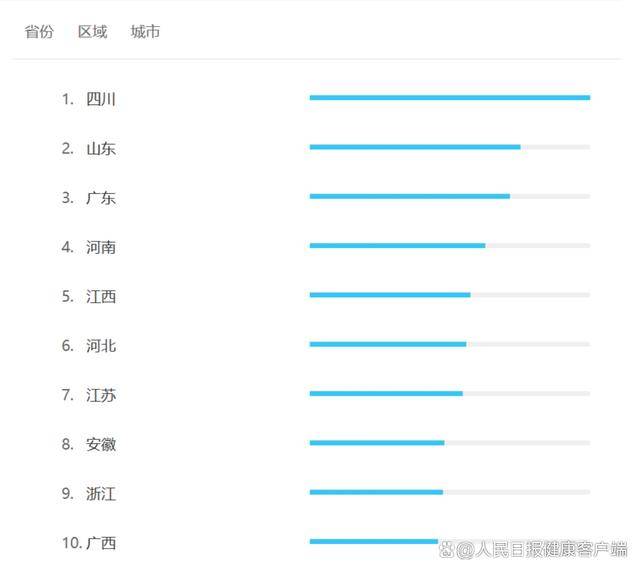Switch to the 区域 tab
This screenshot has width=640, height=572.
(x=92, y=31)
